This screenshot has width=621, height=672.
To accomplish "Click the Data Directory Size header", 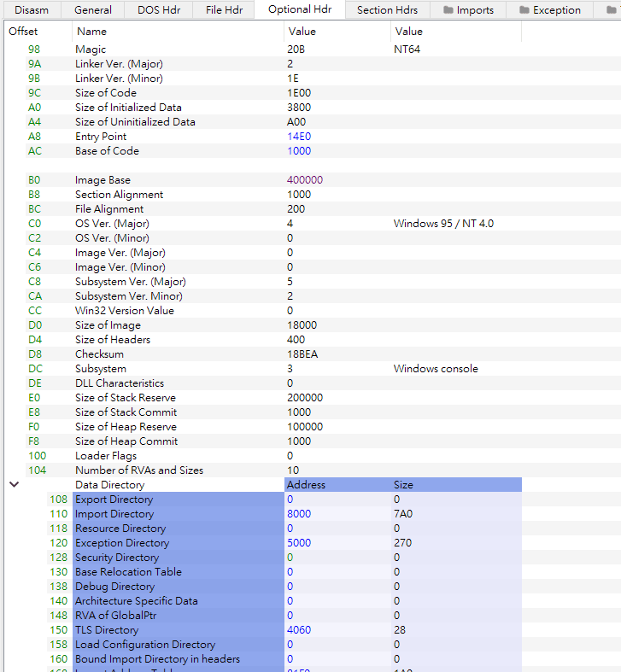I will (403, 485).
